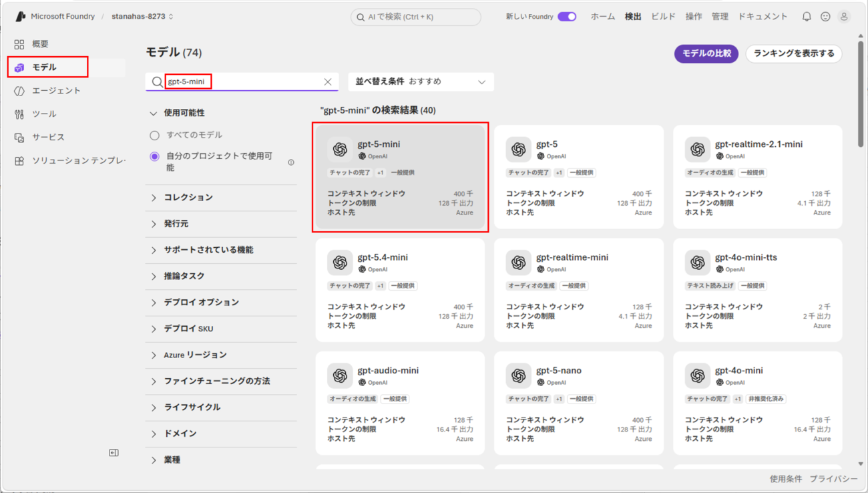868x493 pixels.
Task: Click the ツール sidebar icon
Action: [19, 114]
